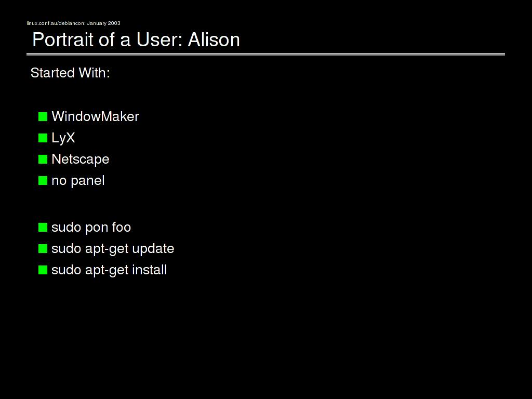Click the horizontal divider line under title
532x399 pixels.
coord(265,54)
